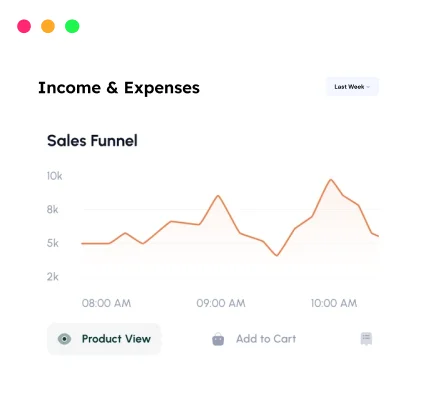Click the Income & Expenses heading
The height and width of the screenshot is (400, 421).
tap(119, 88)
